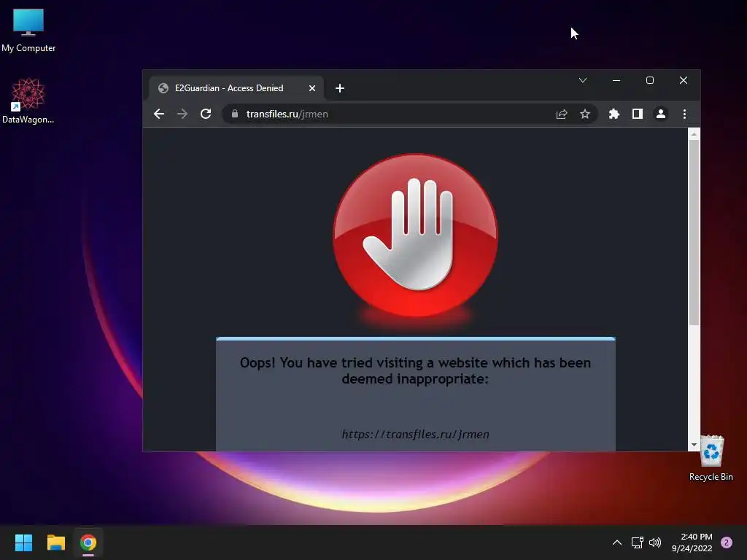The width and height of the screenshot is (747, 560).
Task: Click the page scrollbar up arrow
Action: tap(694, 134)
